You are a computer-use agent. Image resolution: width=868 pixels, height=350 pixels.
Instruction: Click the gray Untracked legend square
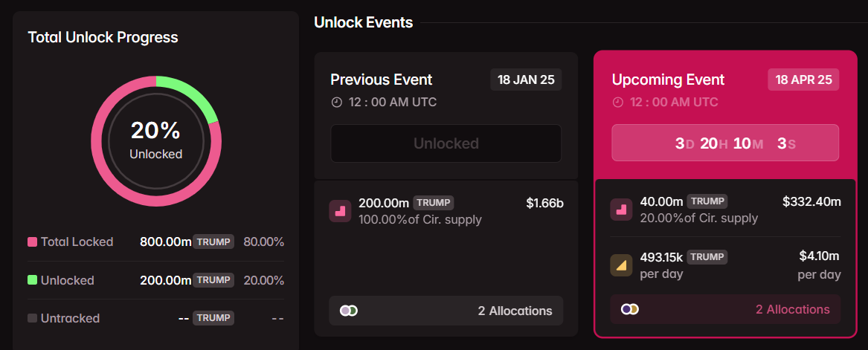pos(32,318)
